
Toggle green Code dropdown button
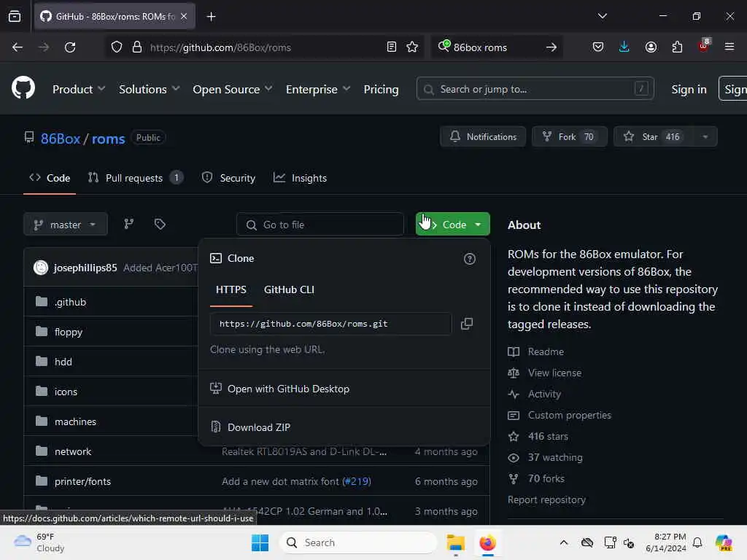452,224
